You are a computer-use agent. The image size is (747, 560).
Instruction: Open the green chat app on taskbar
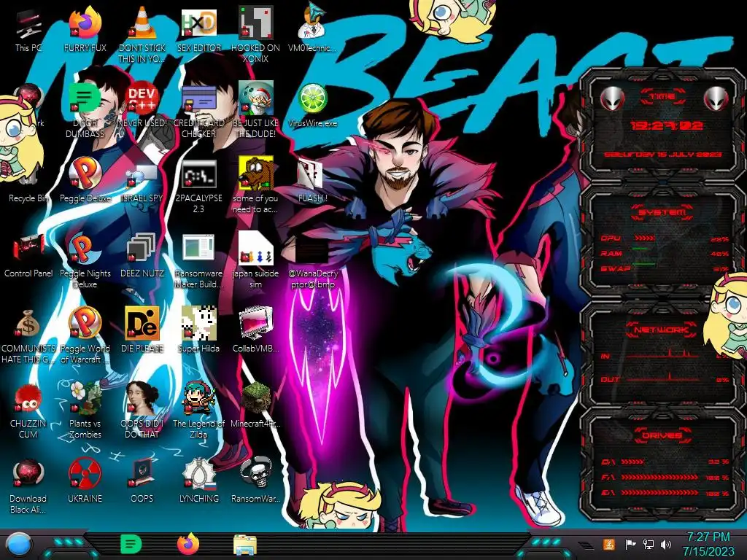(131, 544)
